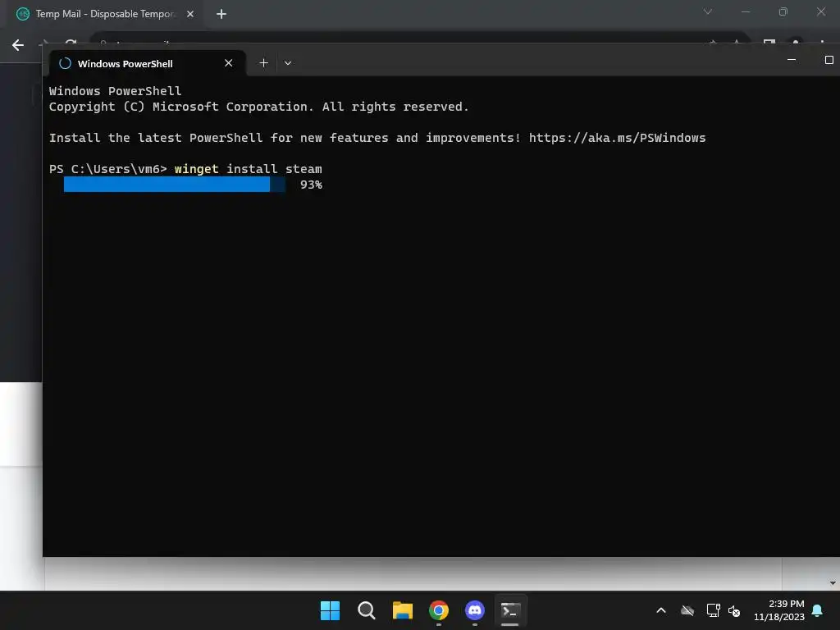Click the Copyright Microsoft Corporation line

[x=258, y=107]
